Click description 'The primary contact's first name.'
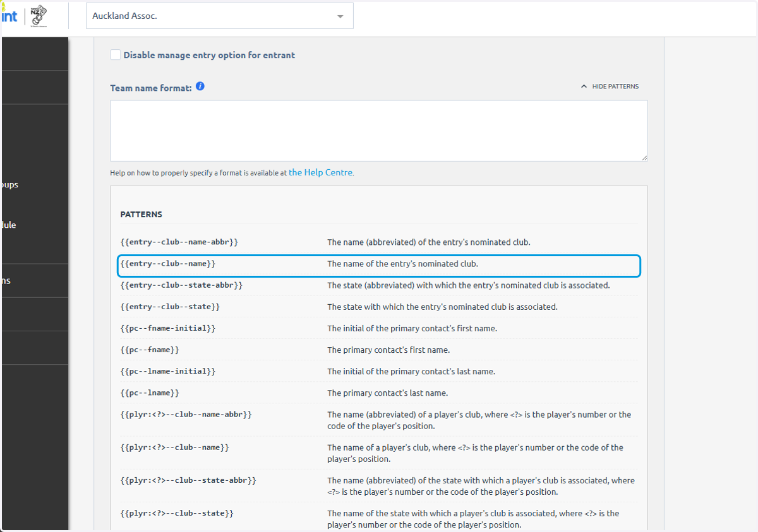 point(388,350)
